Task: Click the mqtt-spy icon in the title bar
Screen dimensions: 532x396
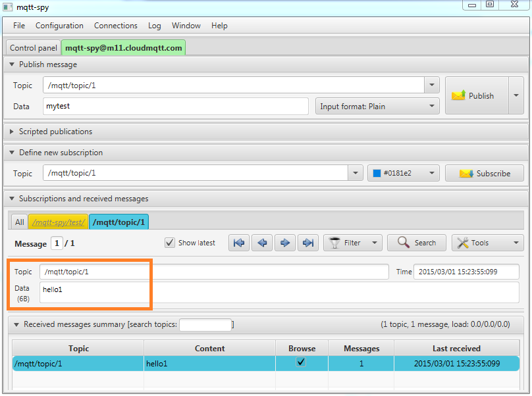Action: pos(8,7)
